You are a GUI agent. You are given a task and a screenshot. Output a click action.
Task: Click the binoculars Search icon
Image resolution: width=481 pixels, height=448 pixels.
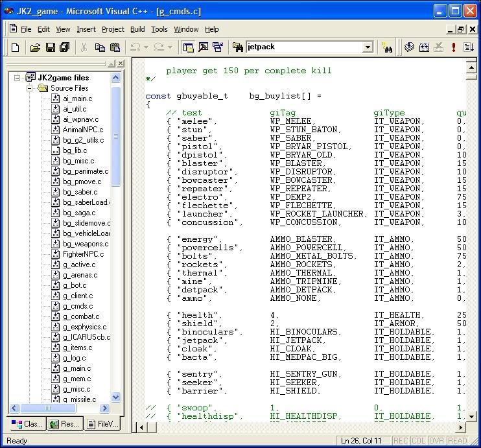click(x=387, y=47)
